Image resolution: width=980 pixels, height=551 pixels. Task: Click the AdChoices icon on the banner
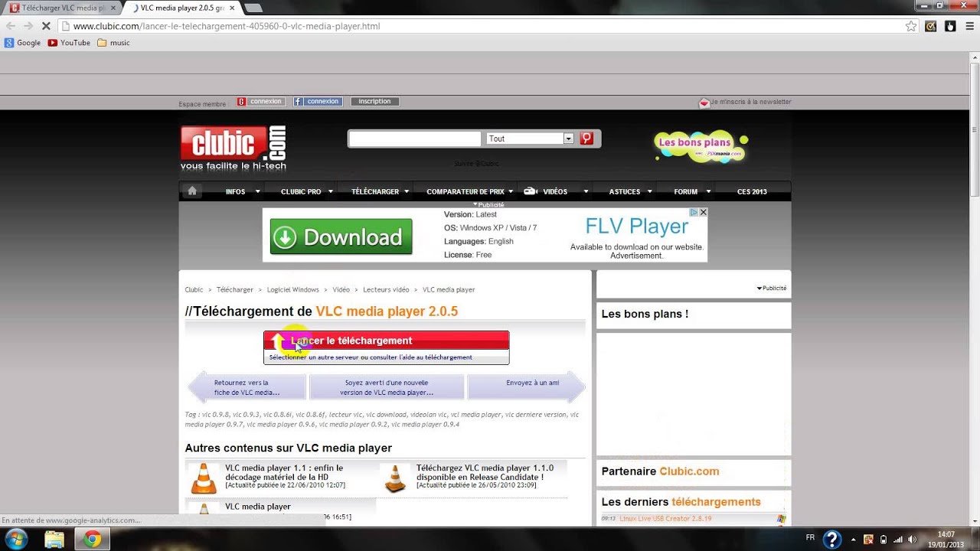pos(694,213)
